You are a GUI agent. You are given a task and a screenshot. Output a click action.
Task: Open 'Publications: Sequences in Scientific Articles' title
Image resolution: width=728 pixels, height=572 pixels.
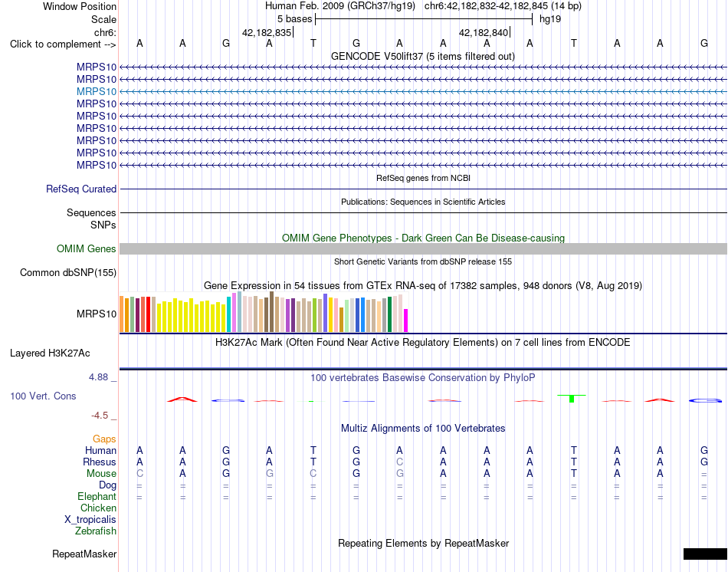[x=423, y=202]
